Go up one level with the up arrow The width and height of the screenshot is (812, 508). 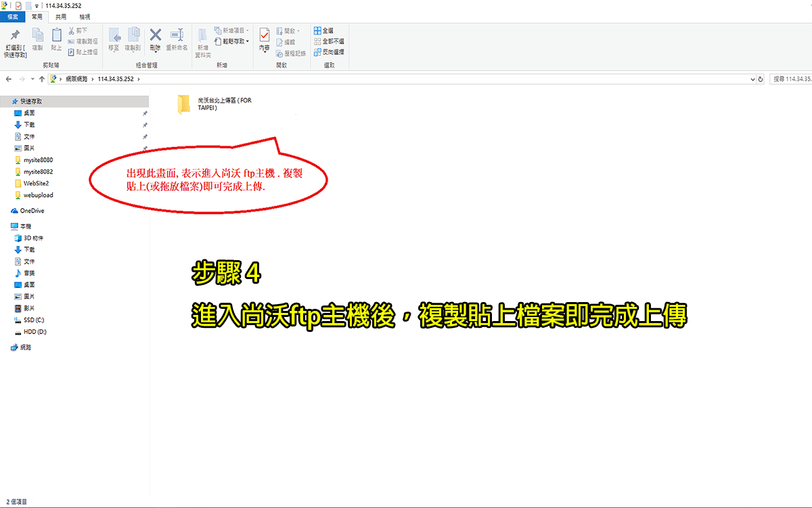[43, 79]
